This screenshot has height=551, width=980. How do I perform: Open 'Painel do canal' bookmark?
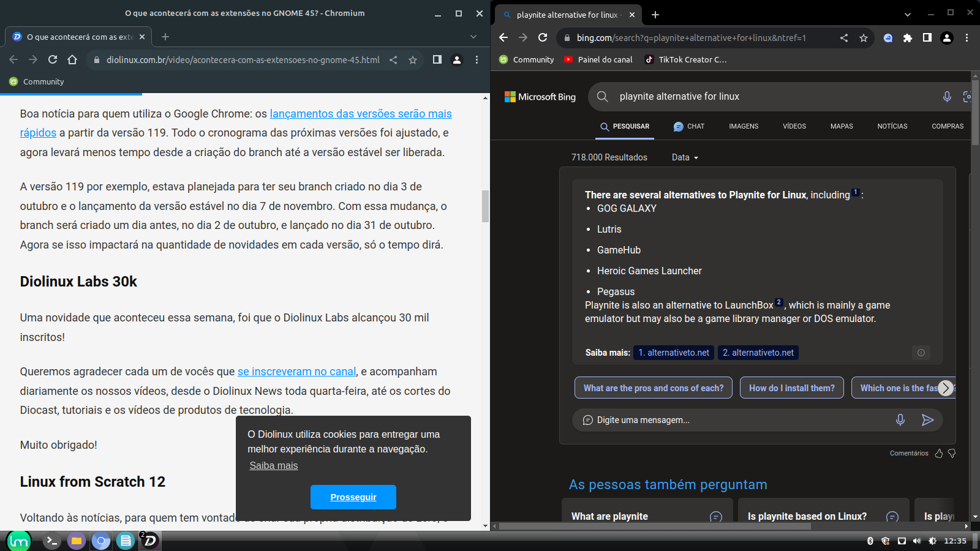click(x=598, y=60)
